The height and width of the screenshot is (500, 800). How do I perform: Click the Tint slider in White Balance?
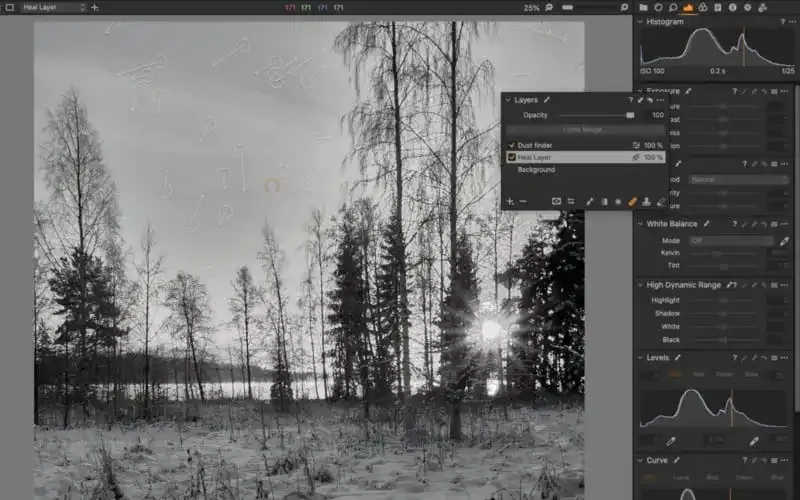(723, 266)
